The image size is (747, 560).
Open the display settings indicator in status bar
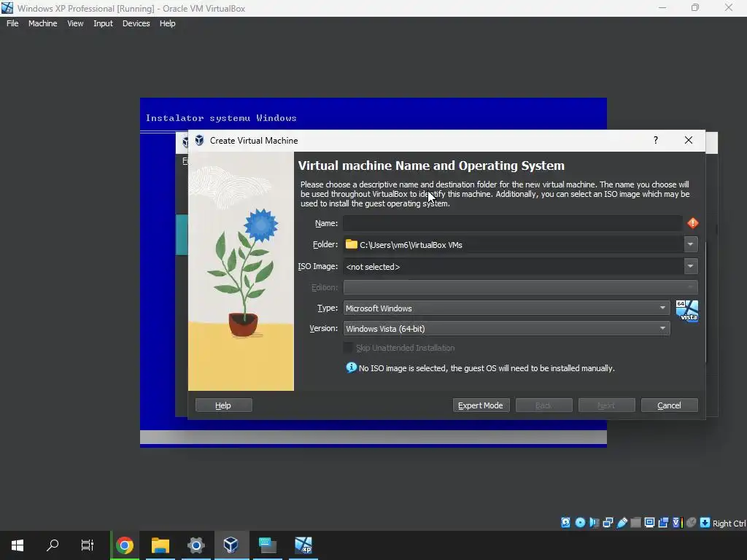(x=649, y=522)
